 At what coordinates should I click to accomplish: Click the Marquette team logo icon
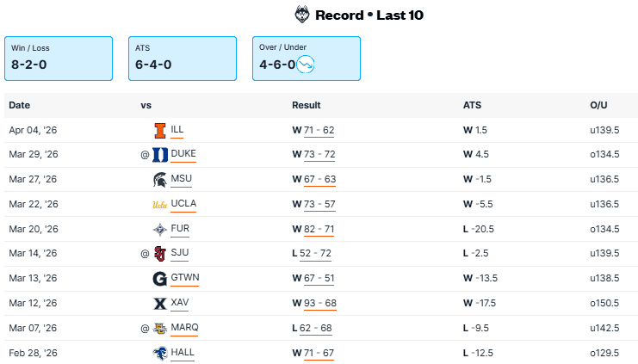(x=160, y=328)
